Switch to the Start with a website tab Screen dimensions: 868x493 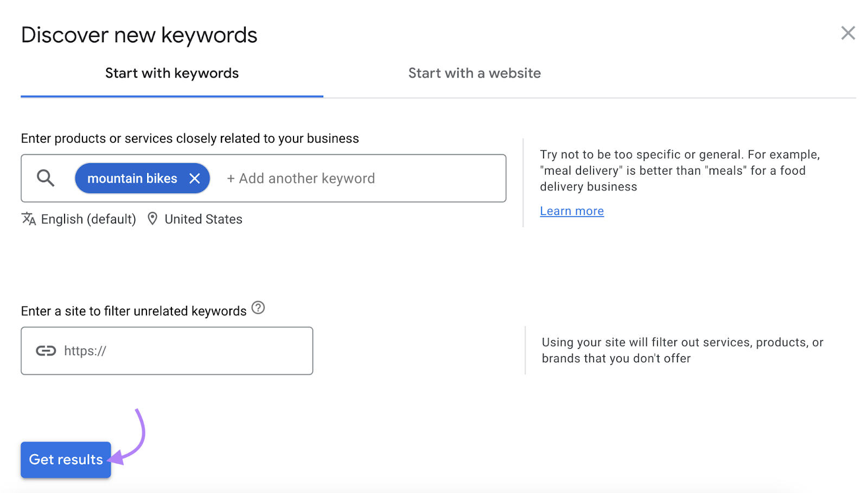tap(474, 73)
